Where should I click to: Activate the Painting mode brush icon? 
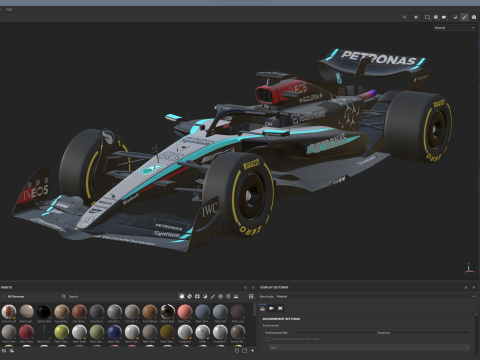(464, 17)
